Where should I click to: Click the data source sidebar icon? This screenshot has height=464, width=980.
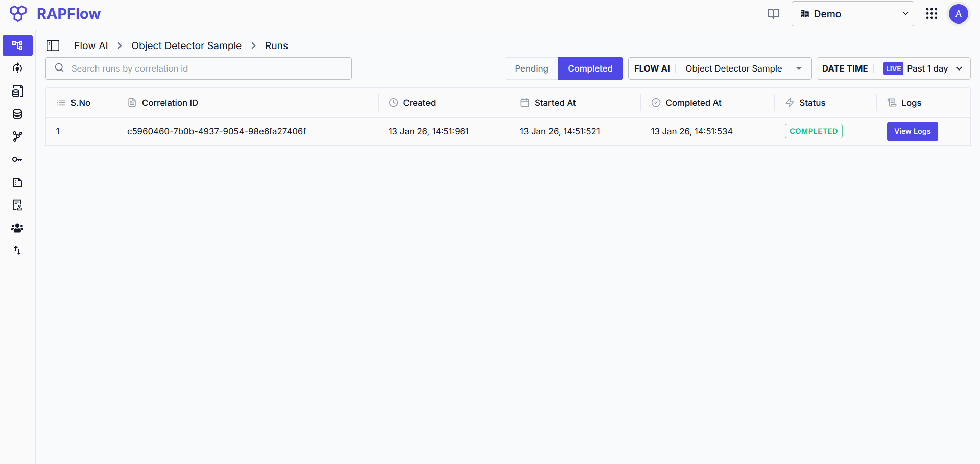(17, 91)
